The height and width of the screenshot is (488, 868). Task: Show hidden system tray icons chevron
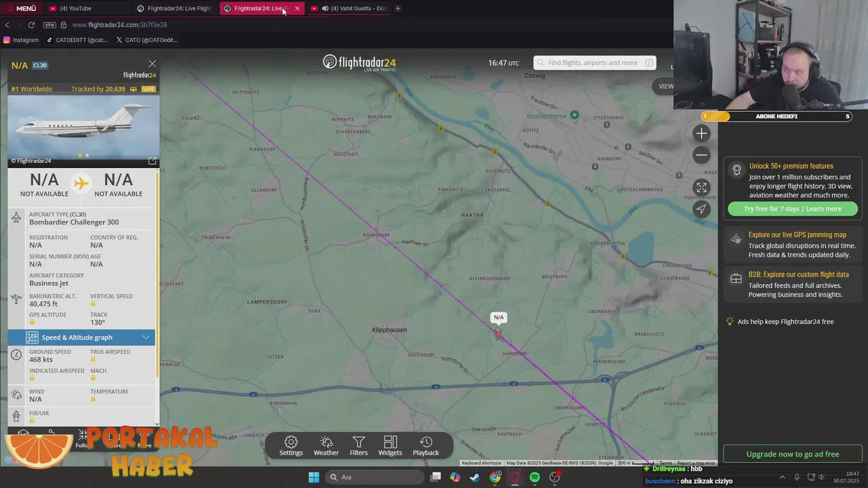[x=782, y=477]
